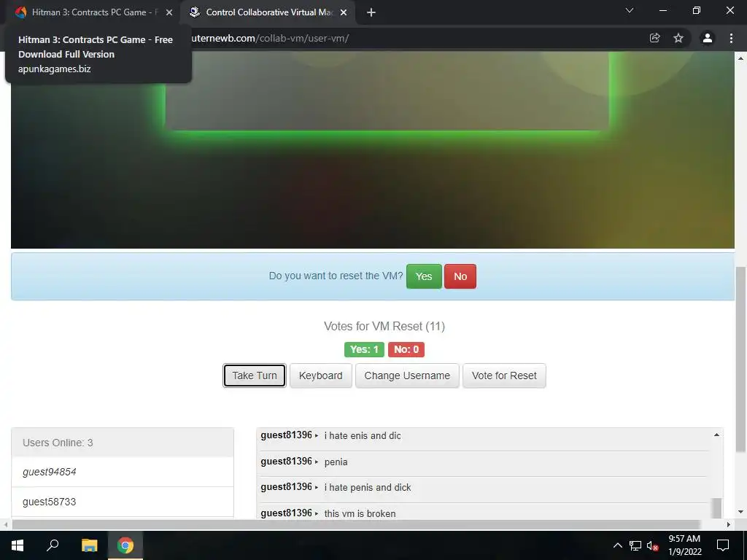
Task: Open Windows taskbar search
Action: pos(53,545)
